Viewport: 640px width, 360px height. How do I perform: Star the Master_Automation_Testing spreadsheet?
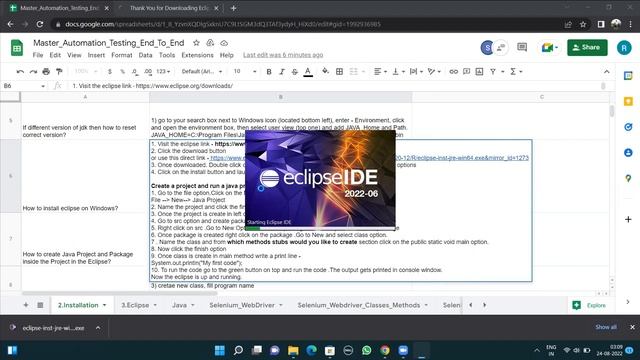[196, 43]
